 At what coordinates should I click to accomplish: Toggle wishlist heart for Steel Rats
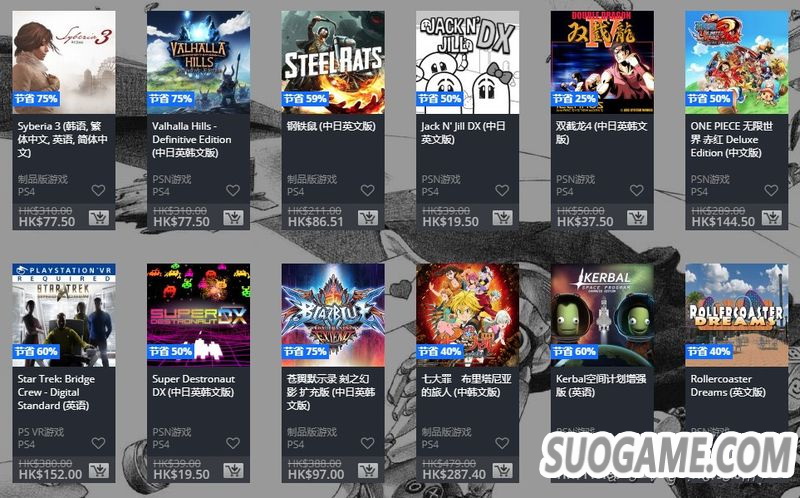[x=368, y=190]
